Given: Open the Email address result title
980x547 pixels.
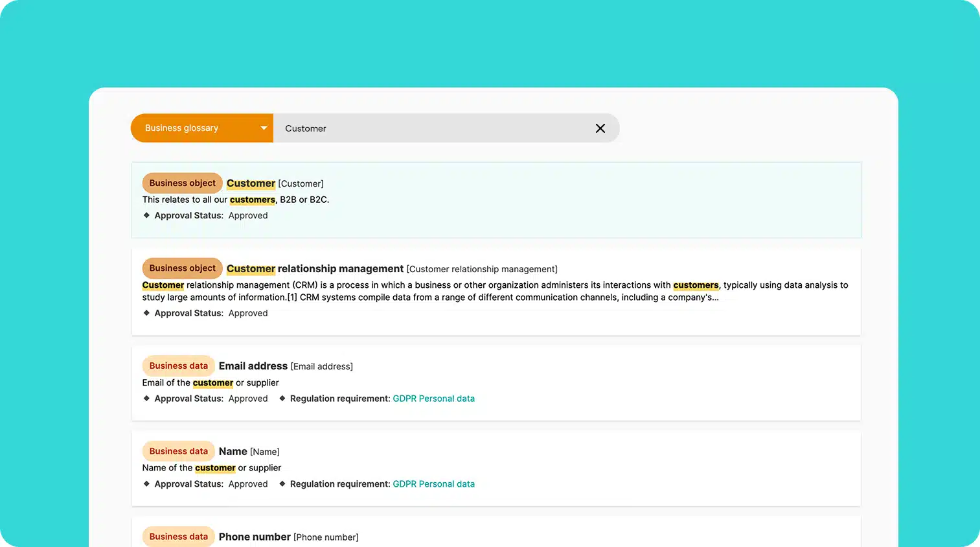Looking at the screenshot, I should (253, 366).
